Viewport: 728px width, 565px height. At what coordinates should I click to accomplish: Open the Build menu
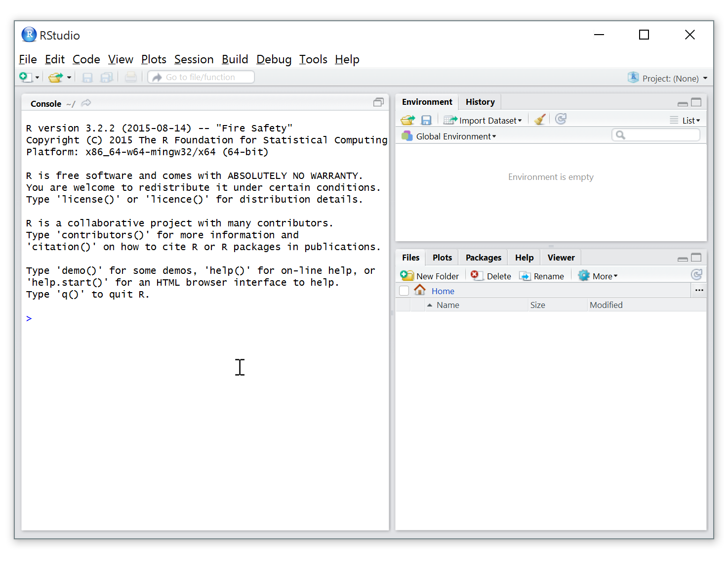pyautogui.click(x=235, y=59)
